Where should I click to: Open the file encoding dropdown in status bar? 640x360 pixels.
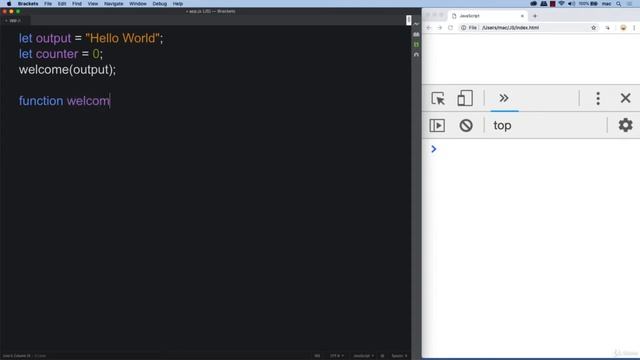pos(336,356)
